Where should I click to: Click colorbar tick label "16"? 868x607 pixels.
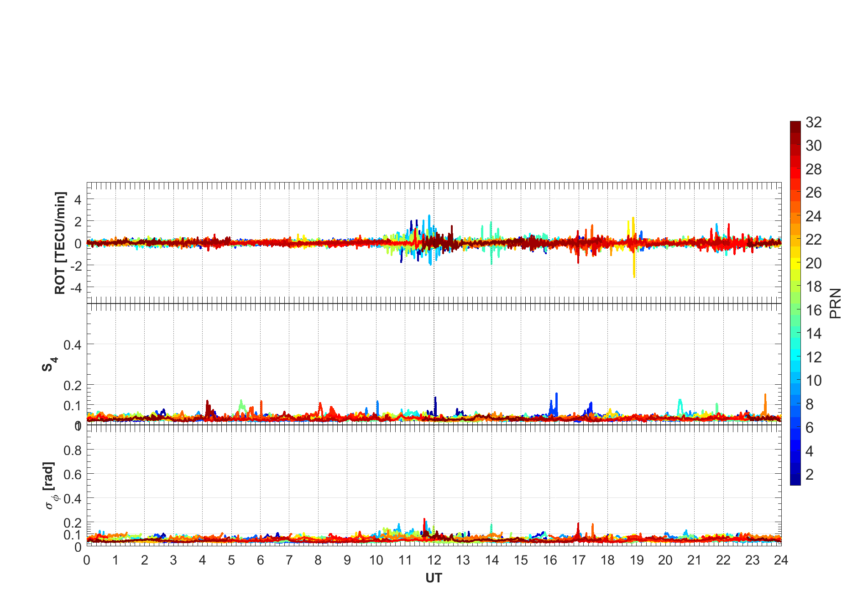point(814,310)
